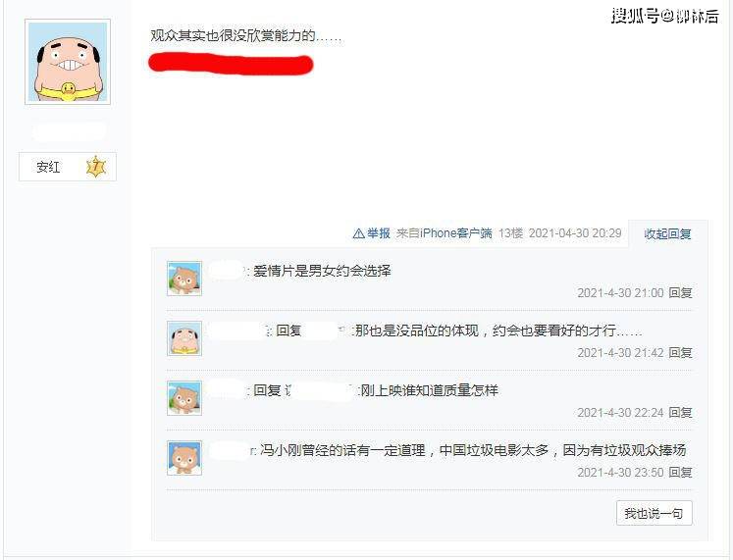Reply to the 23:50 comment
Viewport: 733px width, 560px height.
[680, 472]
